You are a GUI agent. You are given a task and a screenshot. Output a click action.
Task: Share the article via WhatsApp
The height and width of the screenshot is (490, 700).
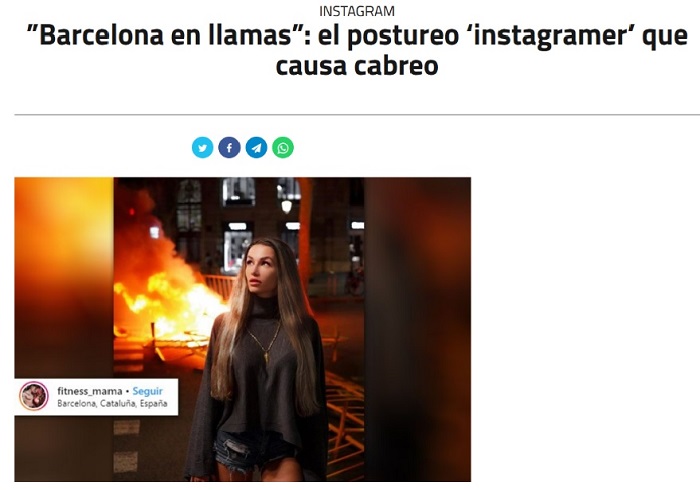(283, 148)
